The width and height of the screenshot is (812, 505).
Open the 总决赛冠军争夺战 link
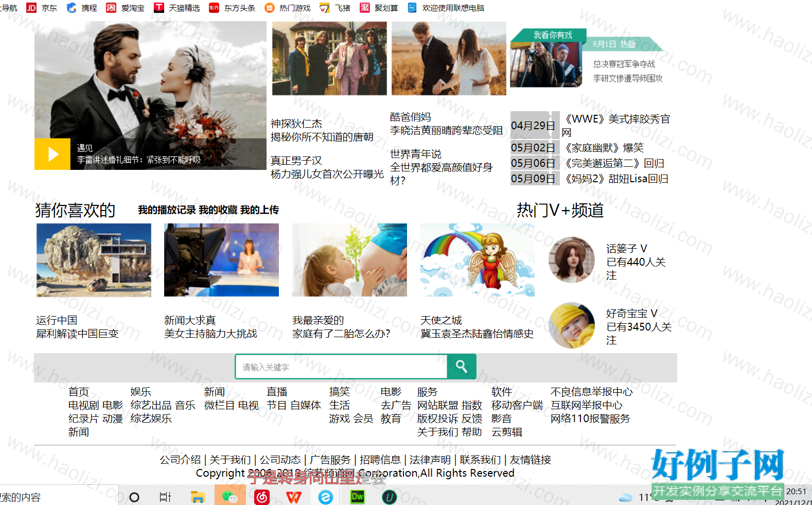tap(624, 64)
